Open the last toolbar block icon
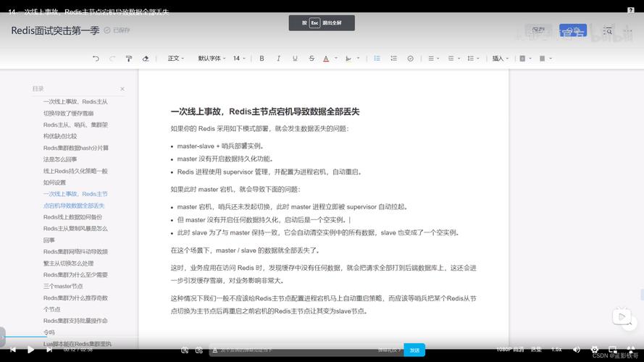 click(x=545, y=58)
